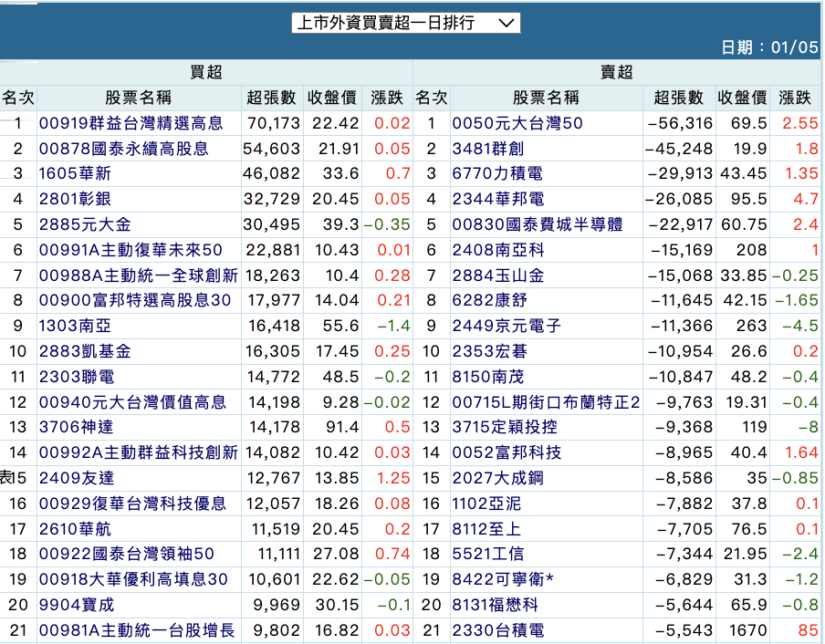Click 00878國泰永續高股息 stock link
This screenshot has width=825, height=644.
[123, 149]
